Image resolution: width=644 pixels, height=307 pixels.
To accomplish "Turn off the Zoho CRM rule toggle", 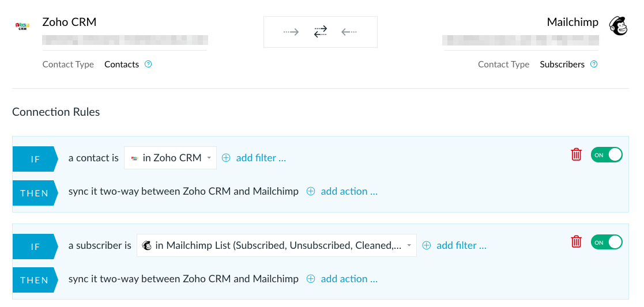I will point(607,155).
